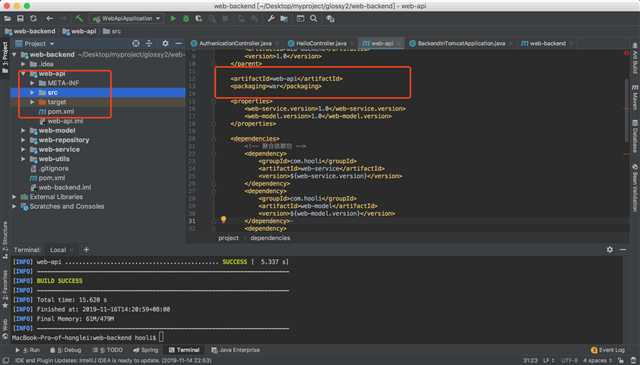Switch to BackendInTomcatApplication.java tab
Screen dimensions: 640x365
point(460,43)
